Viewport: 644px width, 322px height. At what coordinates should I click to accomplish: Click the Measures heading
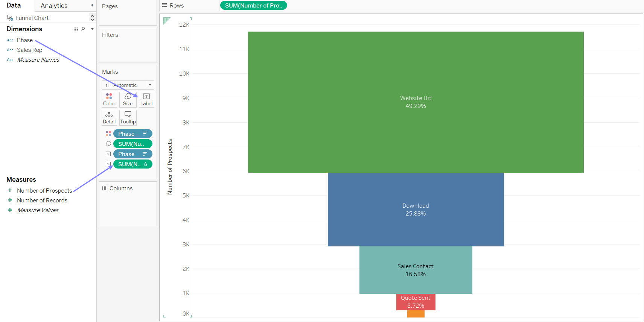[21, 179]
